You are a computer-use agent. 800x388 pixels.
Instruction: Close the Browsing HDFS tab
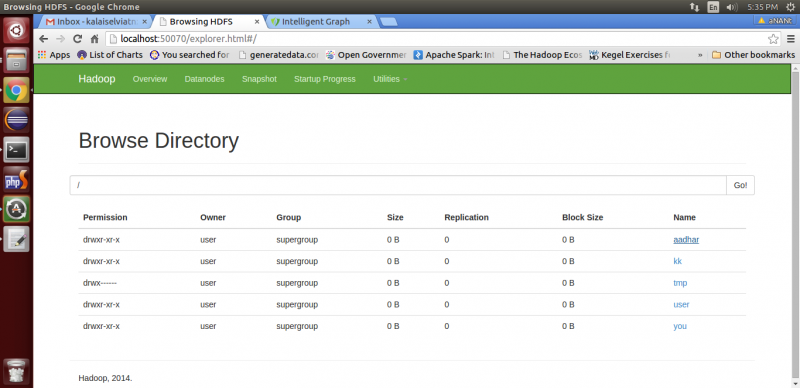[257, 21]
